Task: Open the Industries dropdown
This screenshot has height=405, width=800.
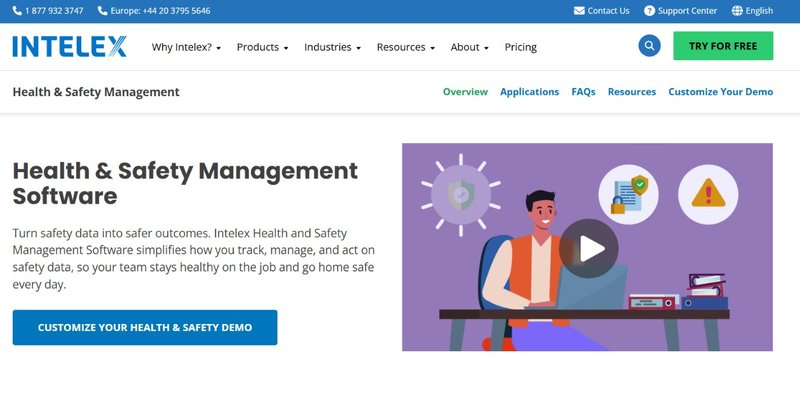Action: coord(332,47)
